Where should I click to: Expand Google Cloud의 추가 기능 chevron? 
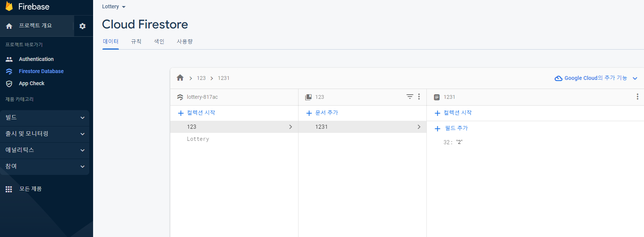(635, 78)
